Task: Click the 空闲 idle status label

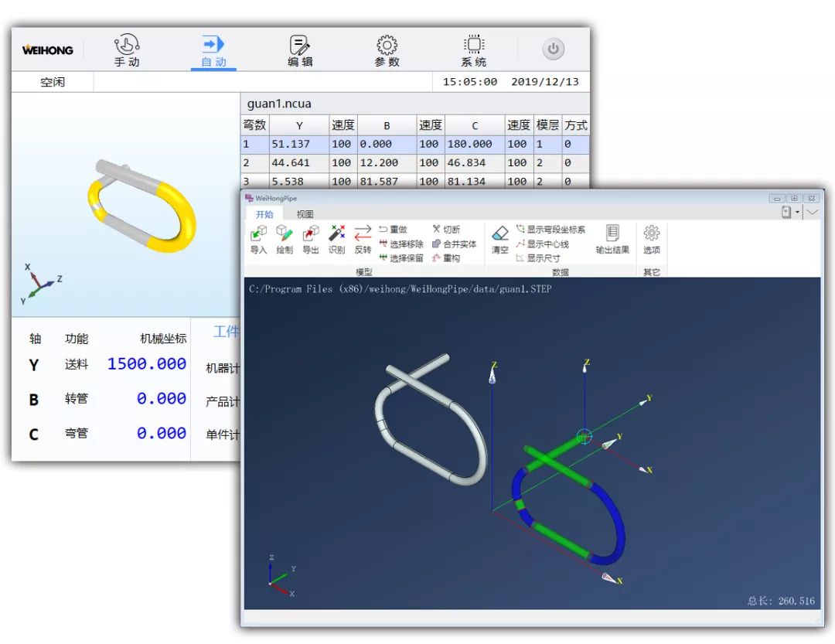Action: tap(53, 82)
